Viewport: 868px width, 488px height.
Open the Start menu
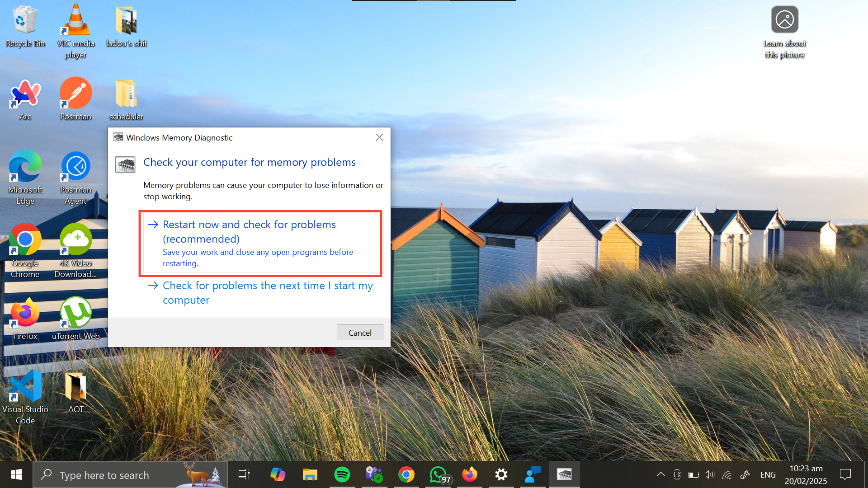click(16, 474)
